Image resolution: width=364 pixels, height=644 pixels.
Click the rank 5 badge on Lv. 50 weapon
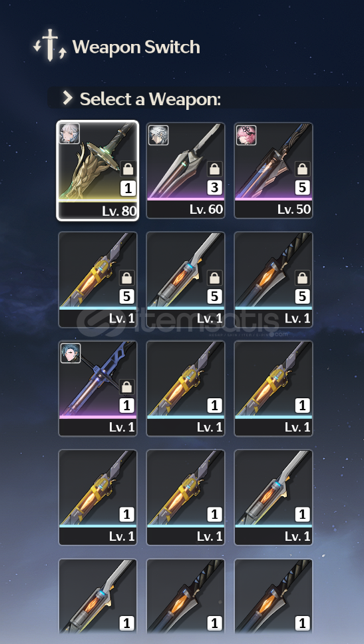click(x=302, y=188)
